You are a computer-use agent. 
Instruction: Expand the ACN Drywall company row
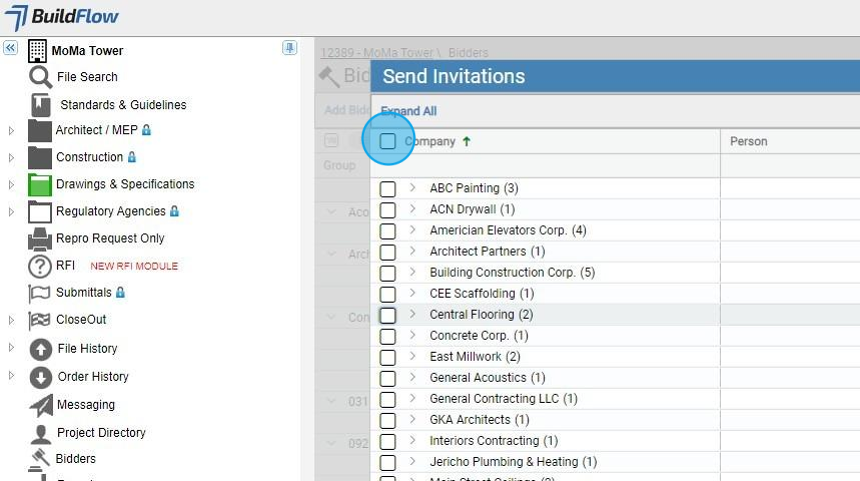point(412,208)
